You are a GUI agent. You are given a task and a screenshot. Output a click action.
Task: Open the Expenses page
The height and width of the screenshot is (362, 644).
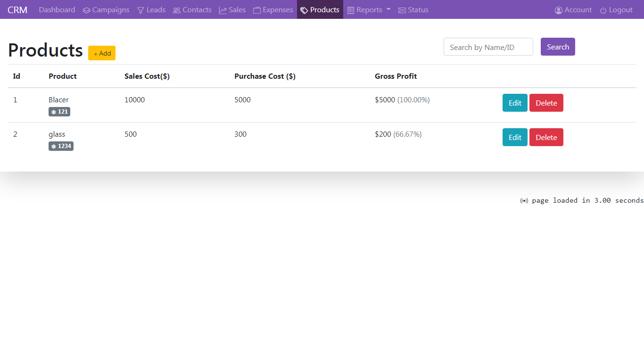pos(273,10)
